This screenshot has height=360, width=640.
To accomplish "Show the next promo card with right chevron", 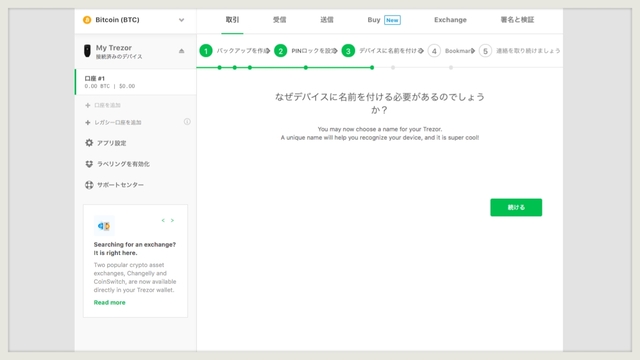I will [172, 220].
